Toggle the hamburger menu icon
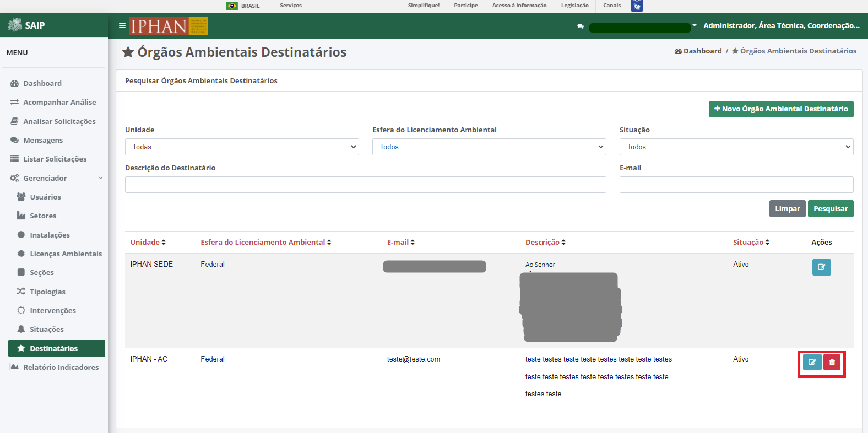The width and height of the screenshot is (868, 436). (x=122, y=25)
